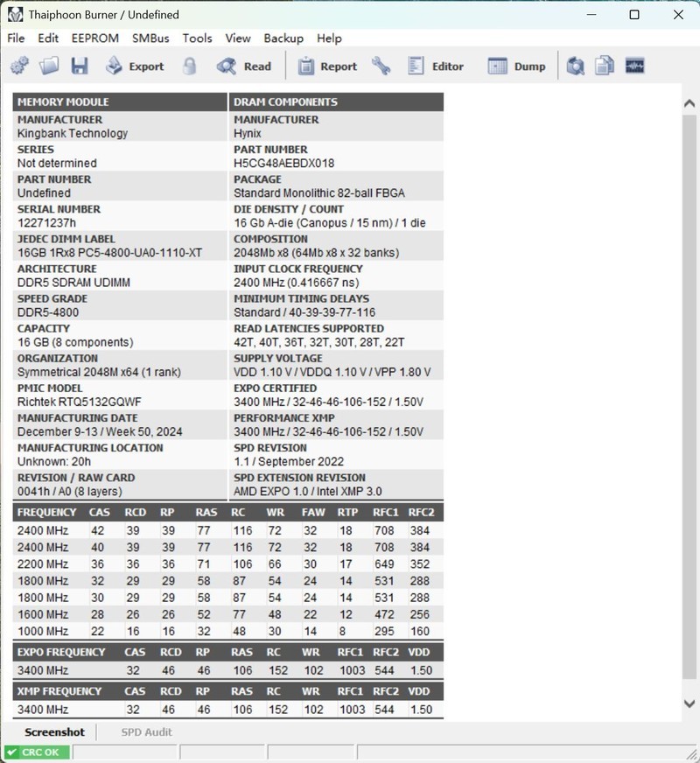The height and width of the screenshot is (763, 700).
Task: Click read latencies 42T, 40T, 36T list
Action: [318, 342]
